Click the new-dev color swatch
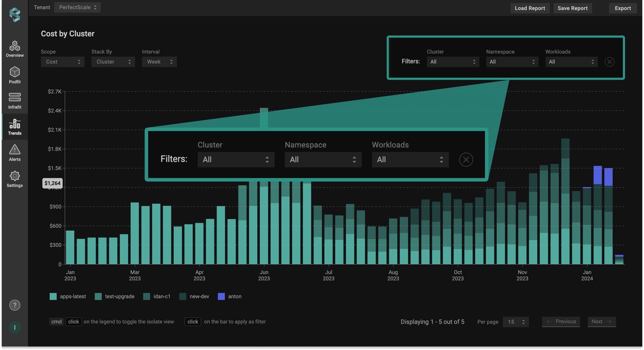This screenshot has width=644, height=350. 183,296
